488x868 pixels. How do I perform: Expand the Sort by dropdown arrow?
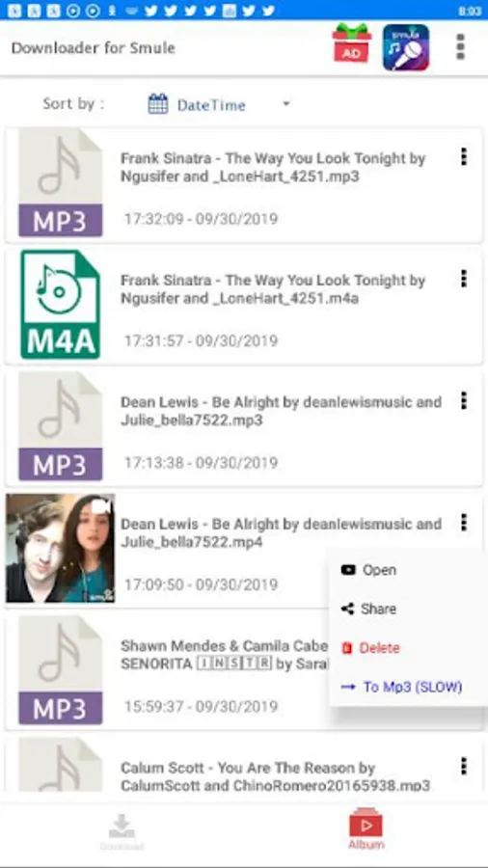pos(286,103)
